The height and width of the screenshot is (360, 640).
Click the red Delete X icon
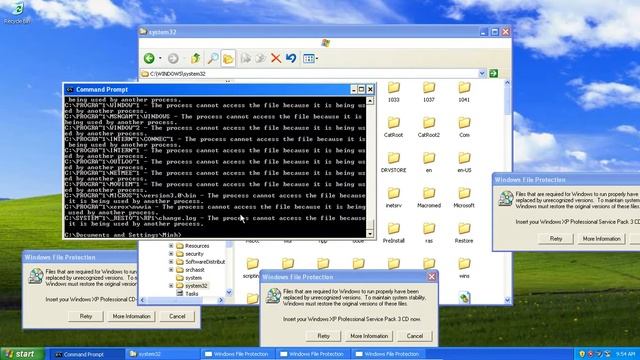276,58
